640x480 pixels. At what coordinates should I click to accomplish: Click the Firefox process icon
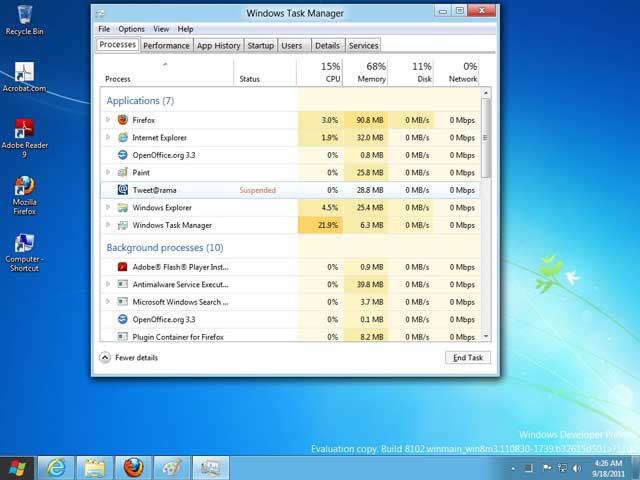tap(122, 120)
